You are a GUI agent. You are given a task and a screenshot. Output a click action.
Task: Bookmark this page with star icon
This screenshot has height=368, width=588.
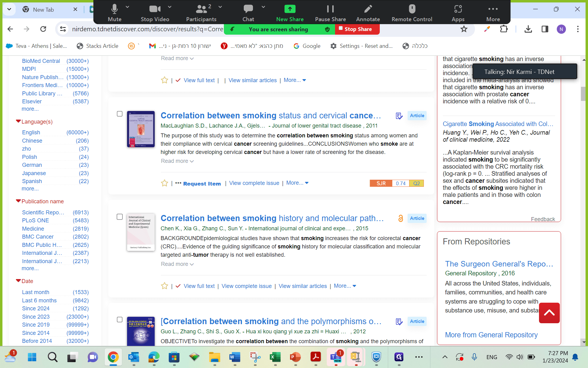coord(464,29)
